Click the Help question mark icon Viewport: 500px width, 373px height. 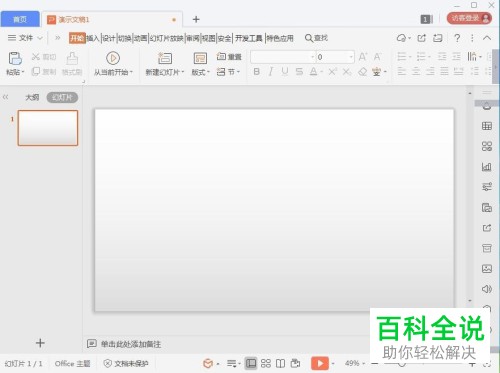point(457,38)
